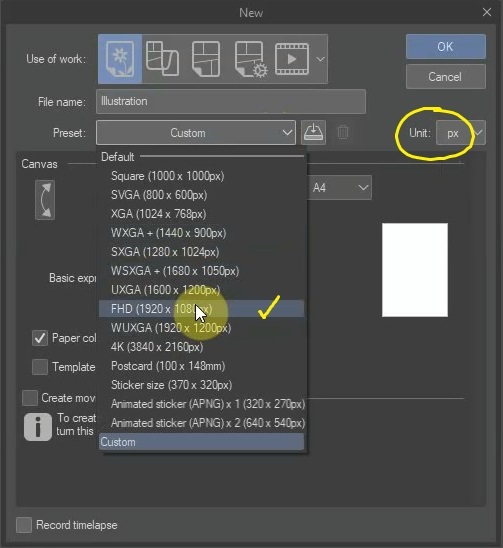The image size is (503, 548).
Task: Enable the Record timelapse checkbox
Action: (24, 525)
